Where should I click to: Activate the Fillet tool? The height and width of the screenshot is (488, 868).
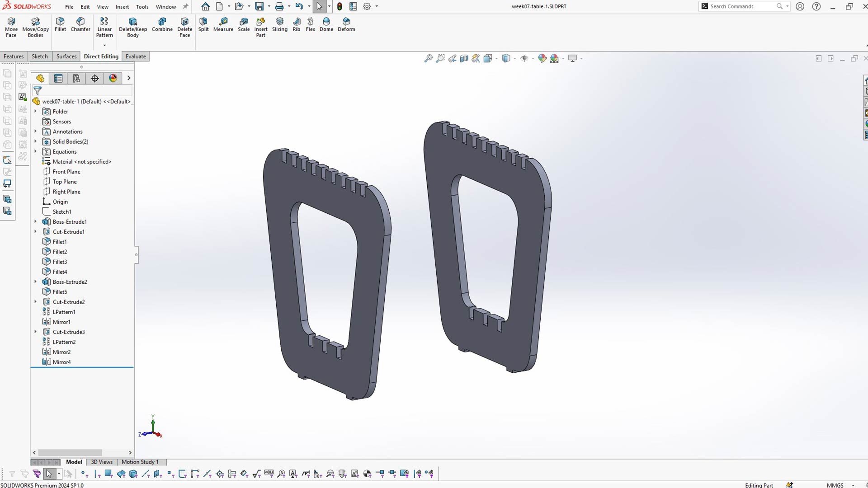[x=60, y=24]
